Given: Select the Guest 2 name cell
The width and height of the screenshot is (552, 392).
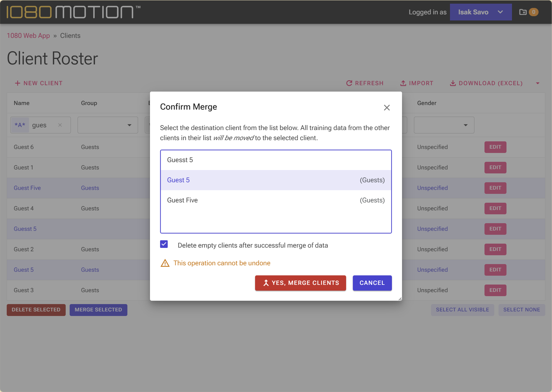Looking at the screenshot, I should coord(24,249).
